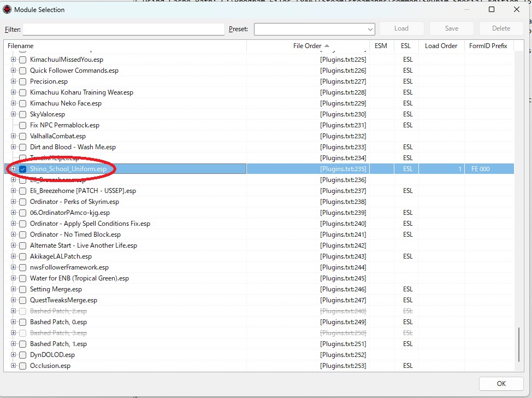Click the Filename column header

125,46
